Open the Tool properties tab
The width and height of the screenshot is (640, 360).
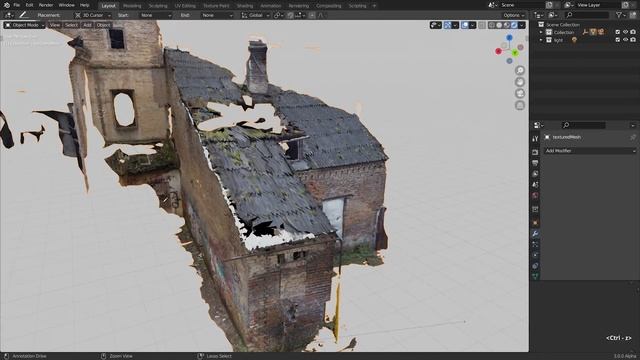pyautogui.click(x=535, y=139)
